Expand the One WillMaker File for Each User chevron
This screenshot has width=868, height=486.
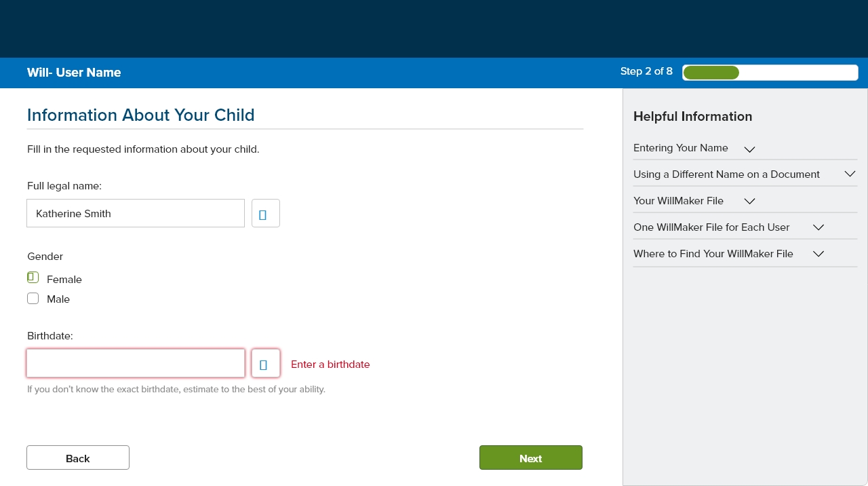(x=818, y=227)
